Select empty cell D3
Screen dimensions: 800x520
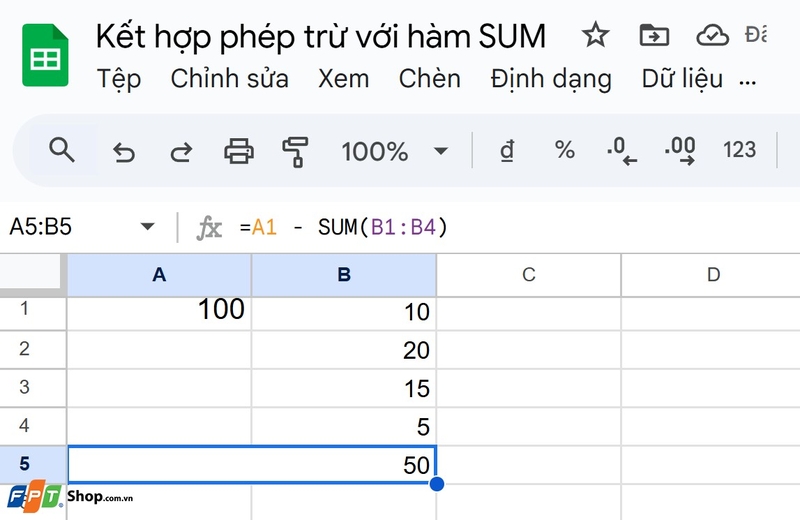pyautogui.click(x=711, y=388)
